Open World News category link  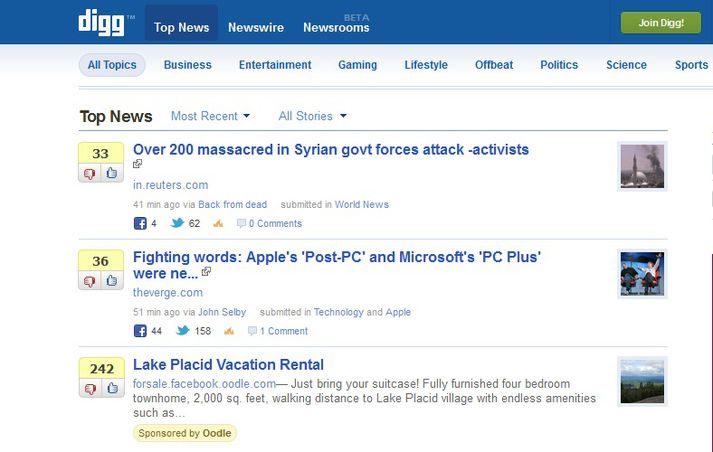point(362,205)
